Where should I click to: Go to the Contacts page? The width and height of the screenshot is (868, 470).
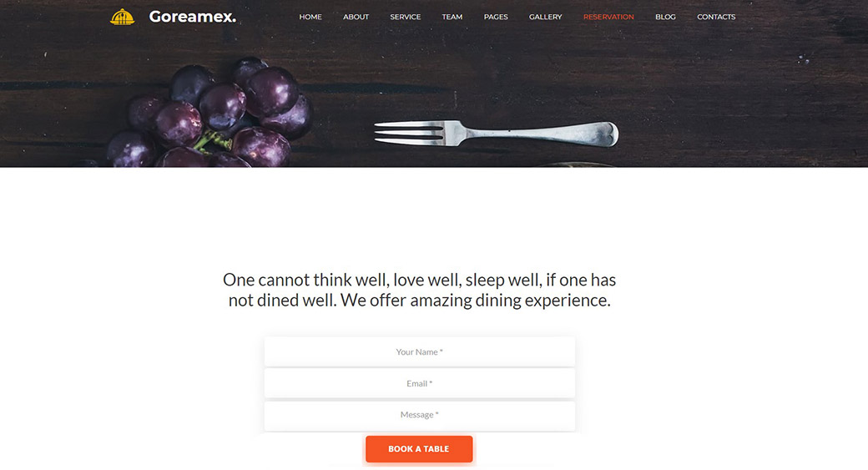[x=716, y=18]
